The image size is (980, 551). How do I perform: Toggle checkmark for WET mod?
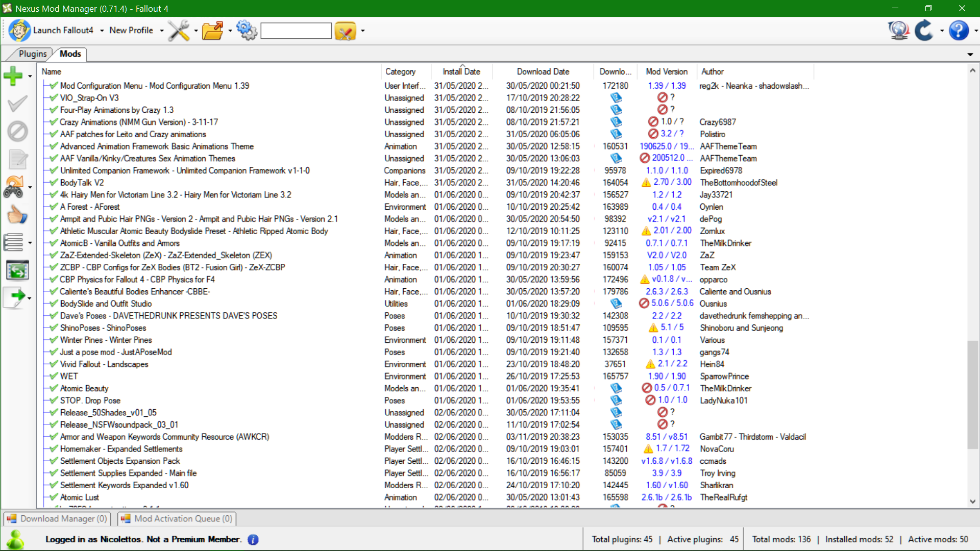tap(54, 376)
